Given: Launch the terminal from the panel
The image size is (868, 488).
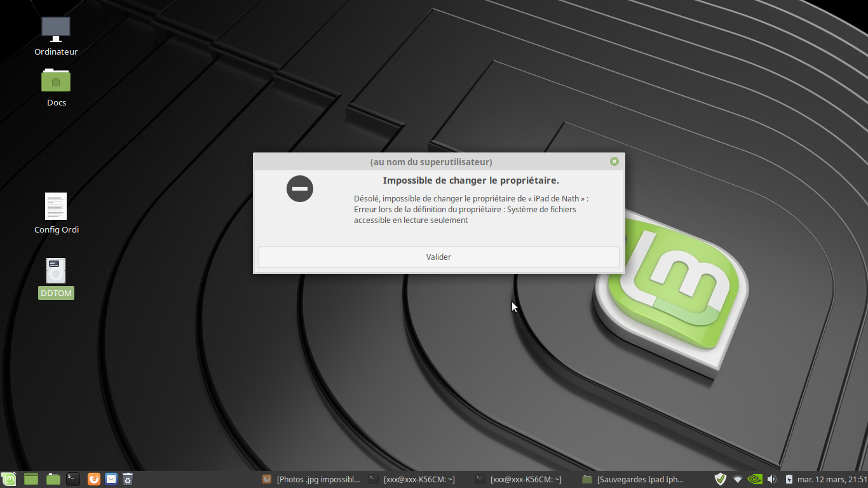Looking at the screenshot, I should 73,479.
